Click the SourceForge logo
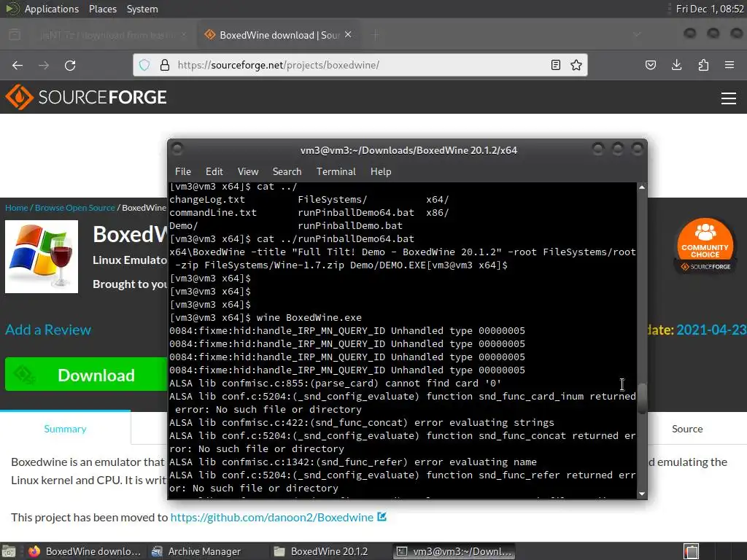Screen dimensions: 747x560 (x=86, y=97)
